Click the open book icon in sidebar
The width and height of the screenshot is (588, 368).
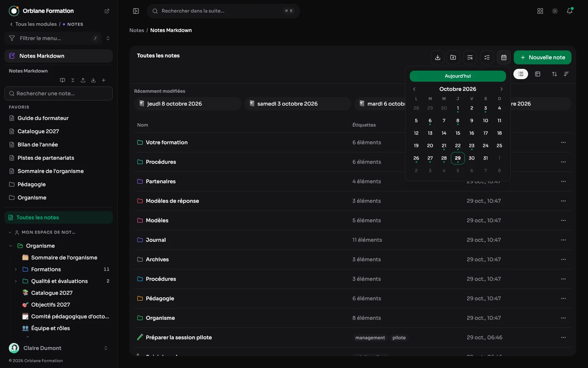(62, 80)
